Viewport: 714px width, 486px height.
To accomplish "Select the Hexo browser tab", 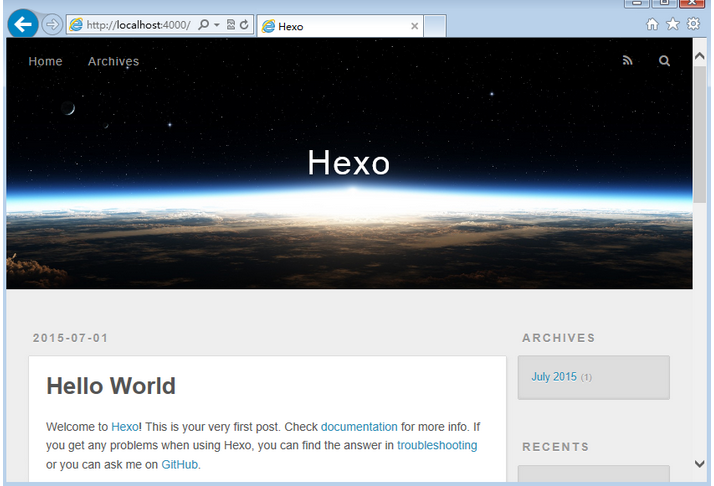I will (x=340, y=26).
